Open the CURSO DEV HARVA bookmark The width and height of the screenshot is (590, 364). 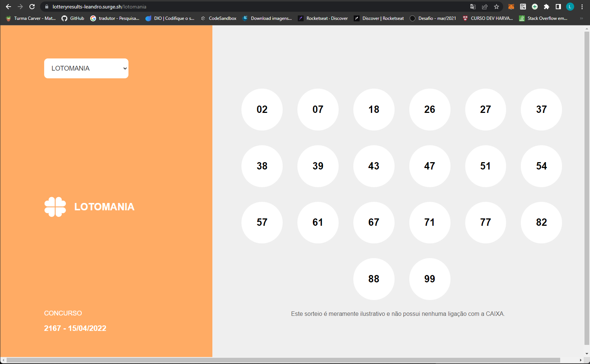[x=488, y=18]
